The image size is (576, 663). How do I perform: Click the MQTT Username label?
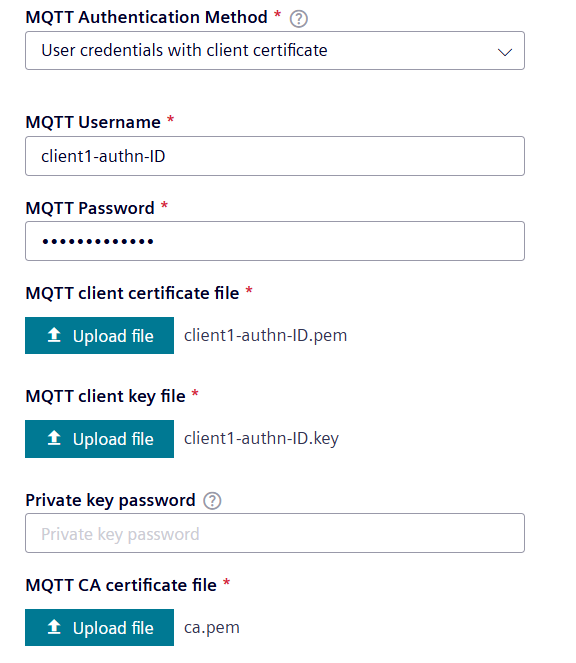point(93,123)
